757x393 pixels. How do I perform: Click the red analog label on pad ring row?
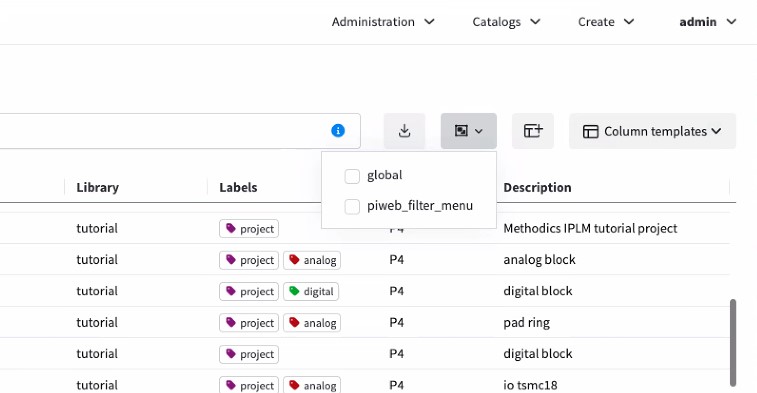point(312,323)
